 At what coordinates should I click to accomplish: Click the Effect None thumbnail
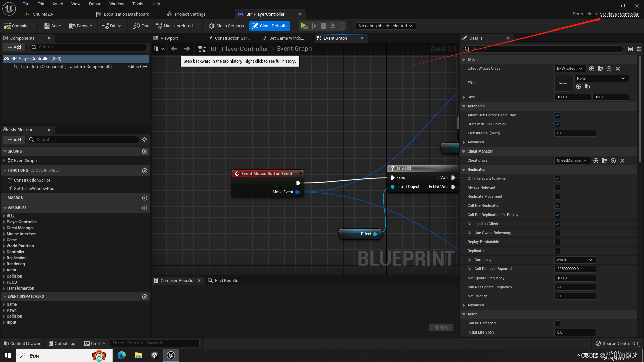562,83
